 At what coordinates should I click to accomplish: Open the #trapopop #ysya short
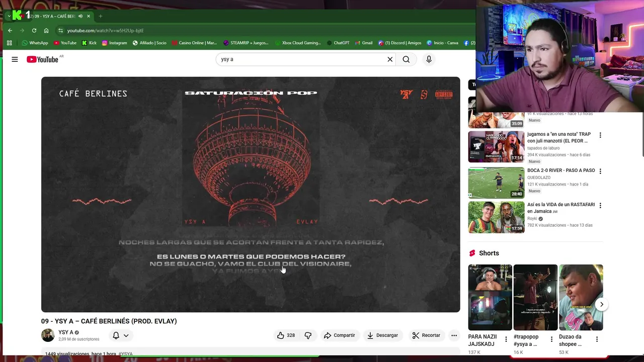pos(535,297)
